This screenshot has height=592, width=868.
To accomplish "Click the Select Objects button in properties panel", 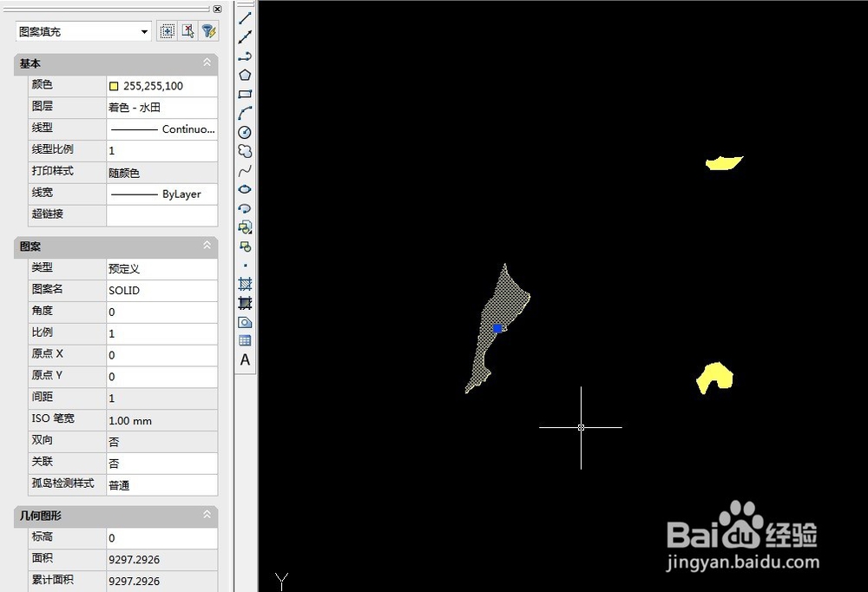I will click(x=188, y=31).
